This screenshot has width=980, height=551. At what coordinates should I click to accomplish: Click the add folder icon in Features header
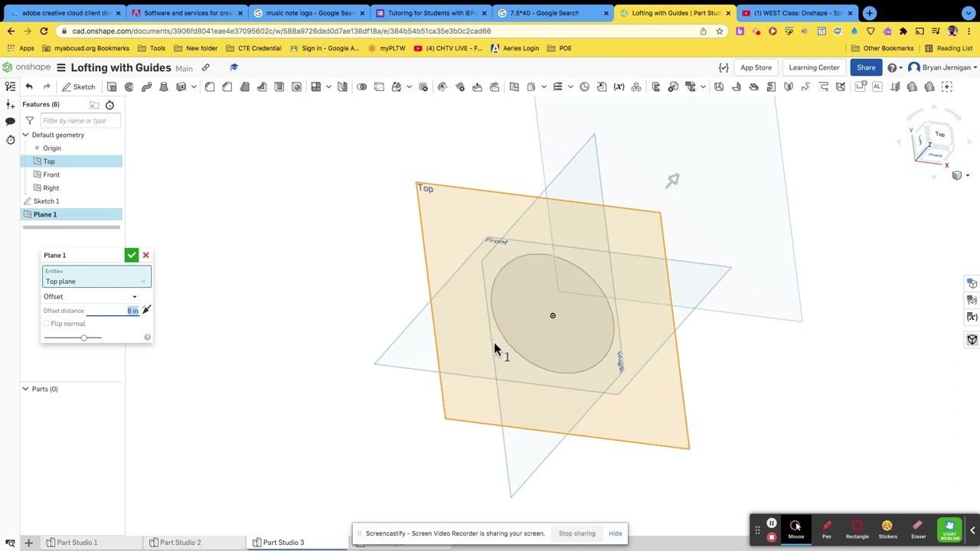(x=94, y=105)
